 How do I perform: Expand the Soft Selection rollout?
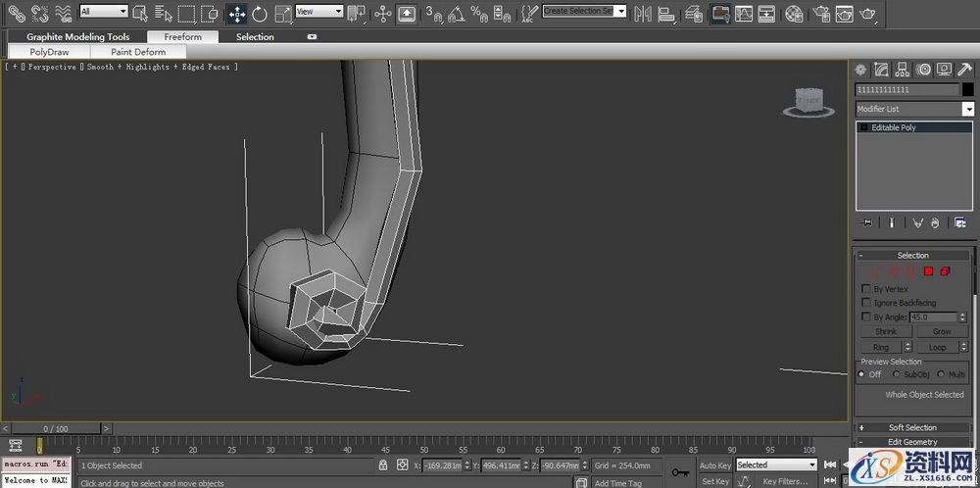(x=912, y=427)
